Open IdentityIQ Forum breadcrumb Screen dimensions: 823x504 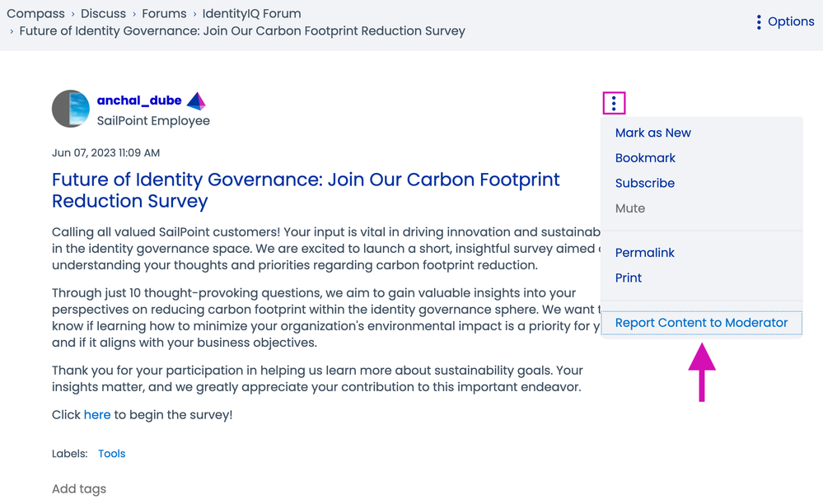point(251,13)
